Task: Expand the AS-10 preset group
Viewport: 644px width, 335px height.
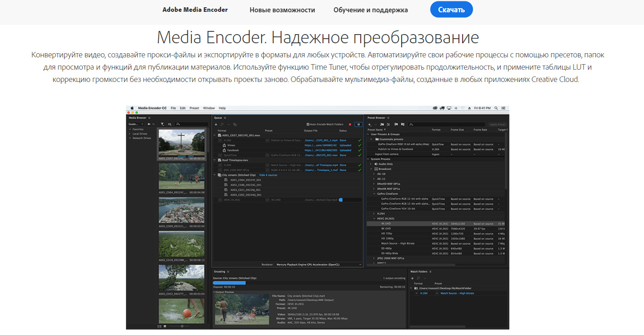Action: tap(374, 174)
